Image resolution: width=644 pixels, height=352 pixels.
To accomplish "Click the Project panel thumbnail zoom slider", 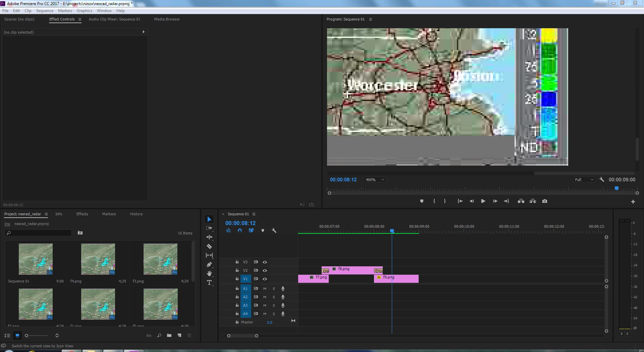I will 36,336.
